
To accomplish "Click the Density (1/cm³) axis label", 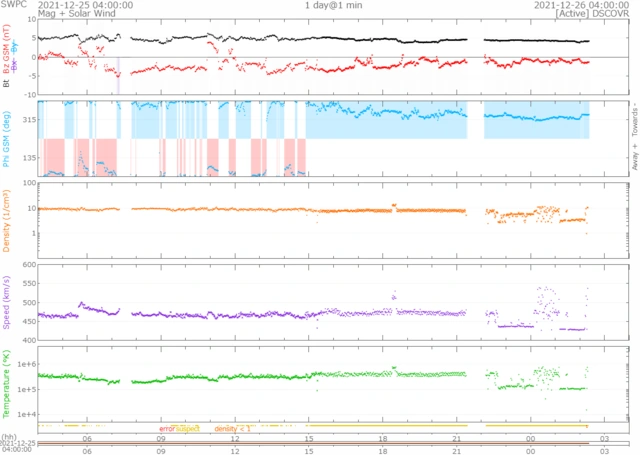I will [x=7, y=220].
